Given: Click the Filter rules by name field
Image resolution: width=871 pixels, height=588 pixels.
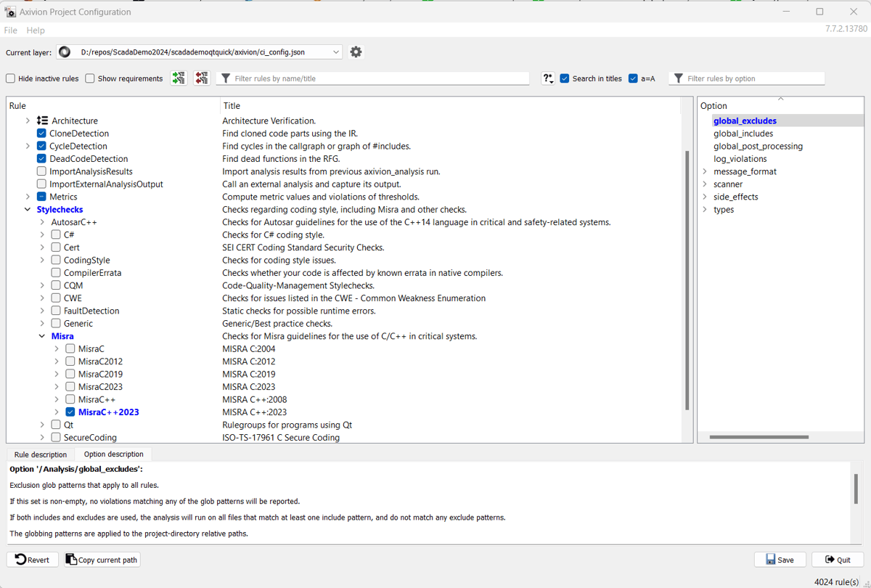Looking at the screenshot, I should (x=377, y=78).
